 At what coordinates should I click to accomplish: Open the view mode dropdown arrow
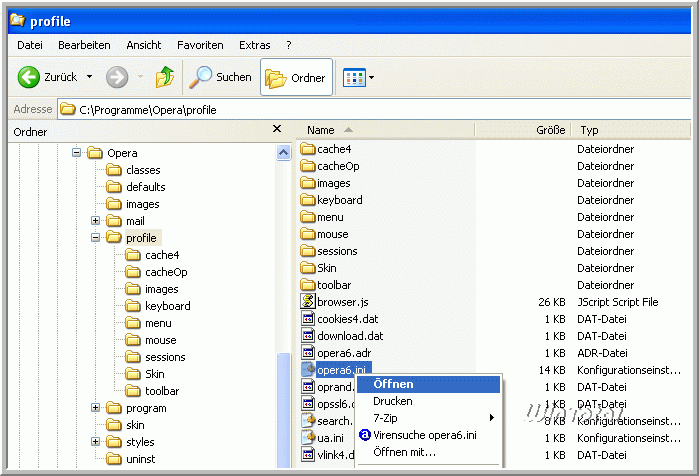pos(372,77)
